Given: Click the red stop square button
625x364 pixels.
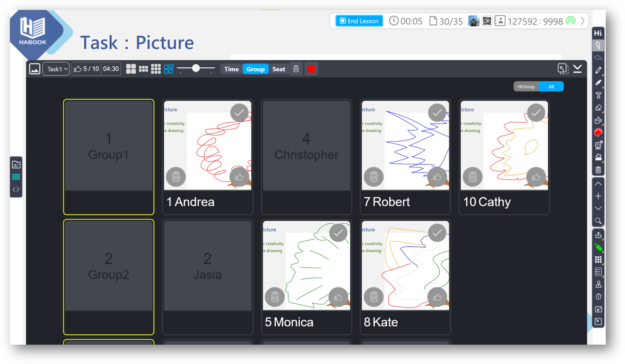Looking at the screenshot, I should 311,69.
